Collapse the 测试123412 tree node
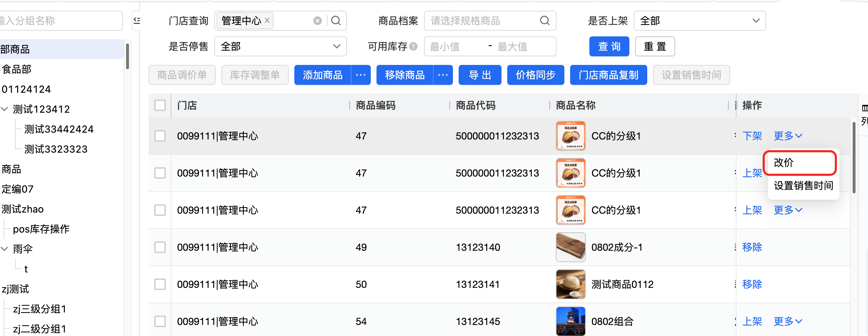This screenshot has height=336, width=868. tap(5, 109)
